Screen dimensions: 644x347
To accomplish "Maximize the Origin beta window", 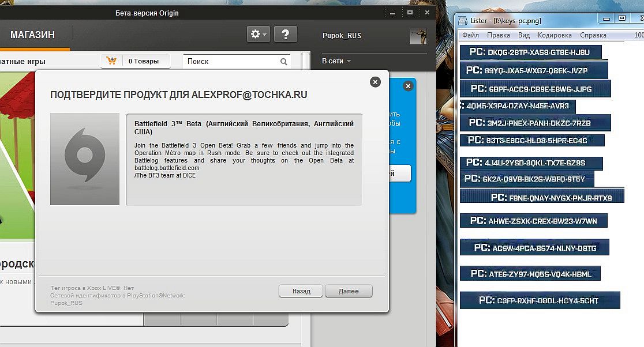I will [410, 13].
